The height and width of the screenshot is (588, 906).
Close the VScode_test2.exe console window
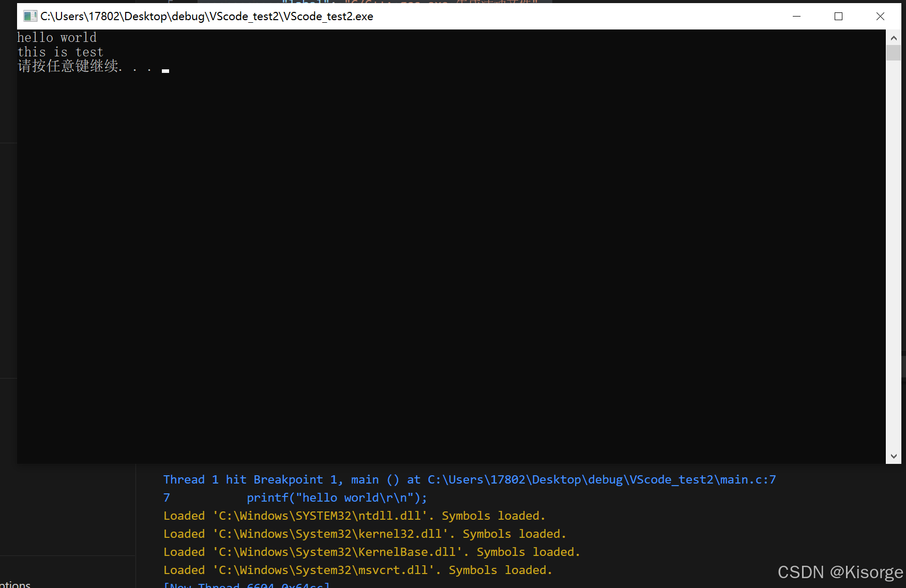pos(880,16)
